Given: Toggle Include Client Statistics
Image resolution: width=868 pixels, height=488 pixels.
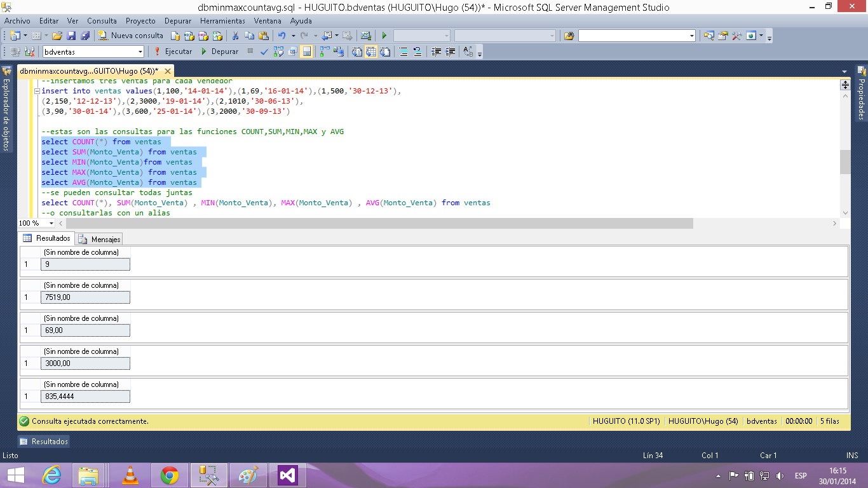Looking at the screenshot, I should click(x=339, y=51).
